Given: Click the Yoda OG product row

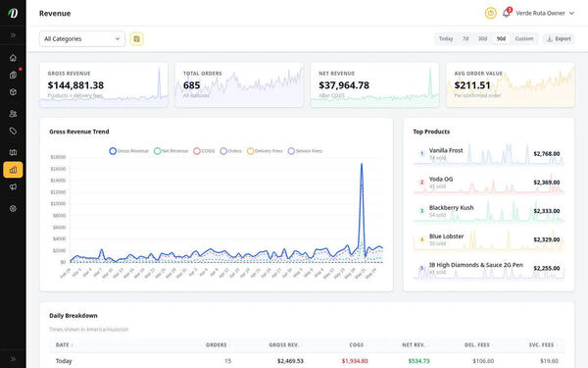Looking at the screenshot, I should 489,183.
